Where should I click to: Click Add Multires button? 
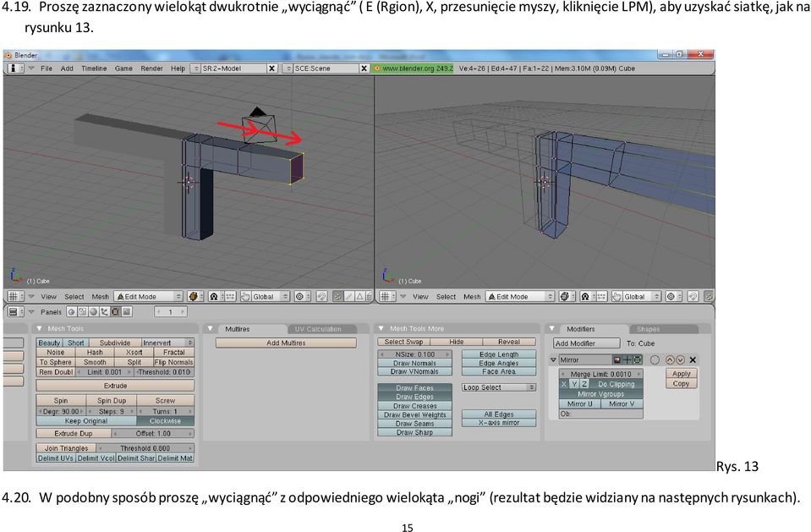286,343
